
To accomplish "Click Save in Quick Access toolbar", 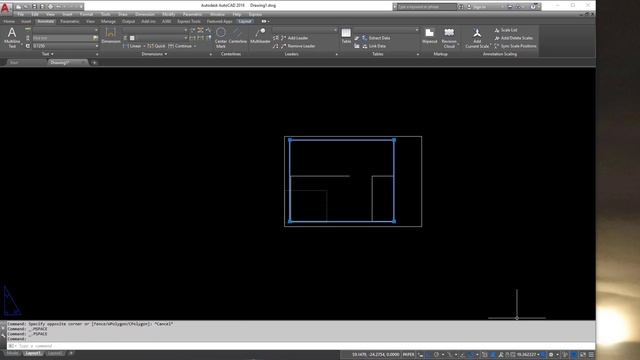I will pos(34,7).
